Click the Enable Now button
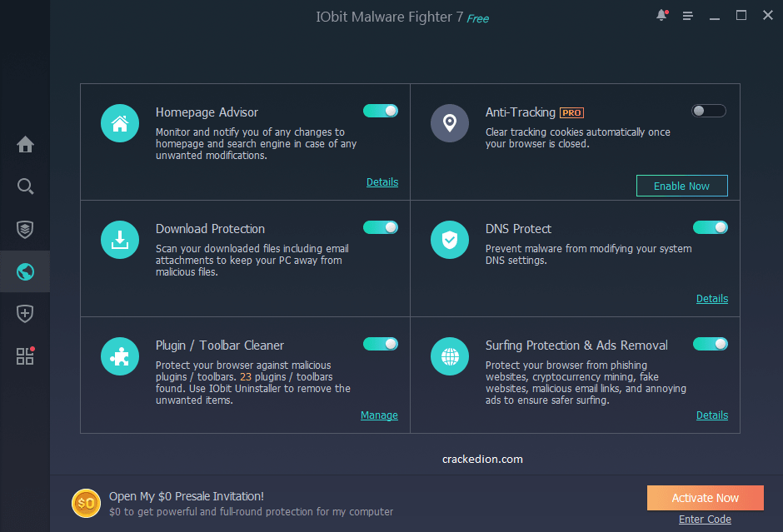The image size is (783, 532). 681,186
